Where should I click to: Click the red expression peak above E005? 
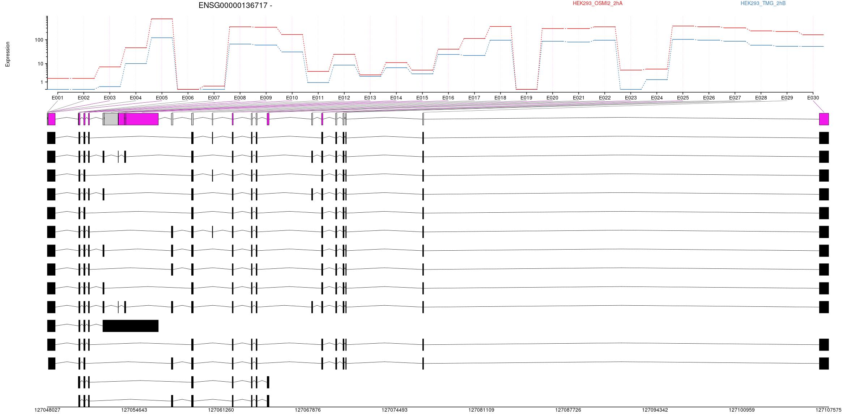click(162, 19)
